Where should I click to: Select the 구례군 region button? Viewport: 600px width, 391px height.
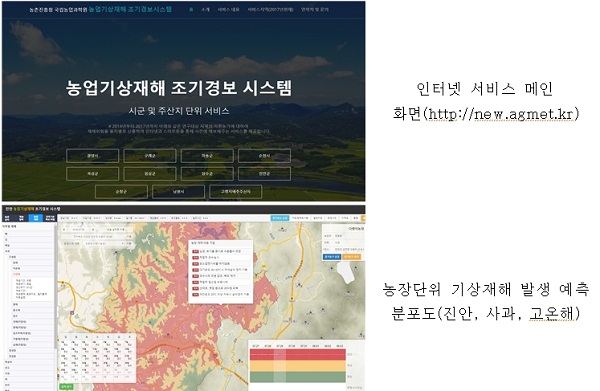[150, 156]
